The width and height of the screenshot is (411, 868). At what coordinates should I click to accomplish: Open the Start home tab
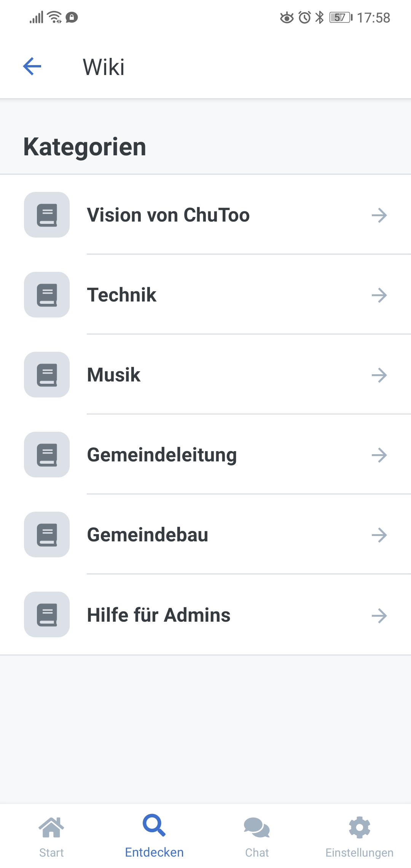click(x=51, y=836)
